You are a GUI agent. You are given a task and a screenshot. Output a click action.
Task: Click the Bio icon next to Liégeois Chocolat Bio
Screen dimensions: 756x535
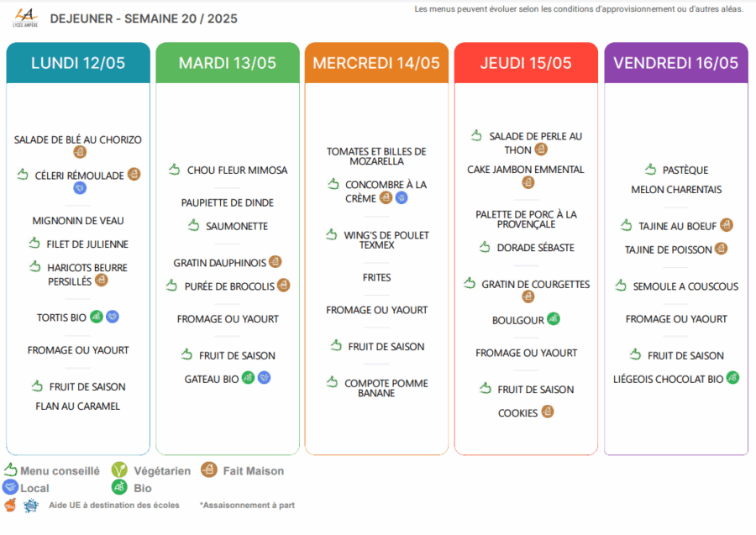(x=732, y=377)
